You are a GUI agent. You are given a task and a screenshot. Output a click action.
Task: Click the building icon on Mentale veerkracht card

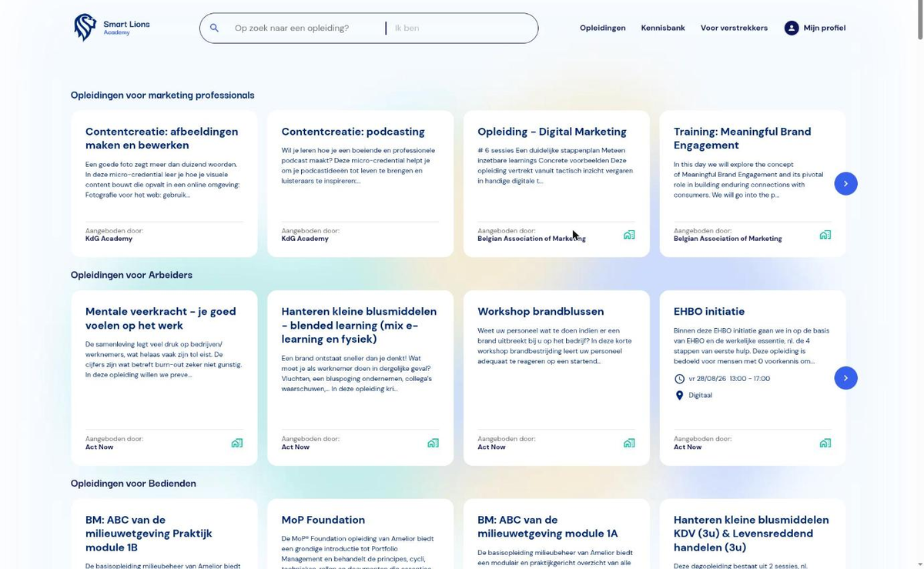coord(237,443)
